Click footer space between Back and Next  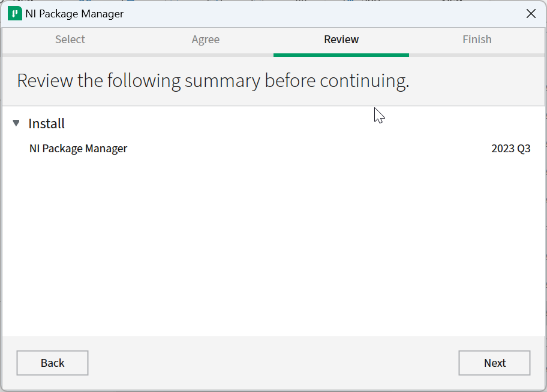[273, 363]
